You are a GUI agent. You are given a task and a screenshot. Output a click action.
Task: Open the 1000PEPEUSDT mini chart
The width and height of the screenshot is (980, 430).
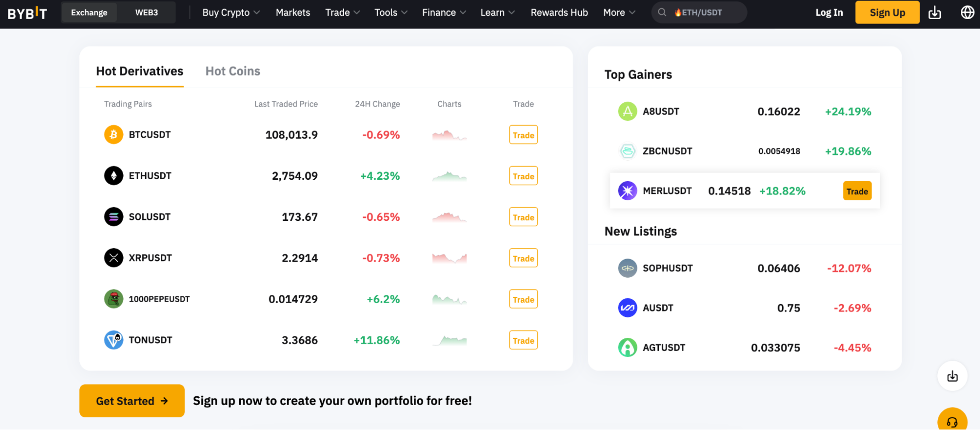coord(449,299)
